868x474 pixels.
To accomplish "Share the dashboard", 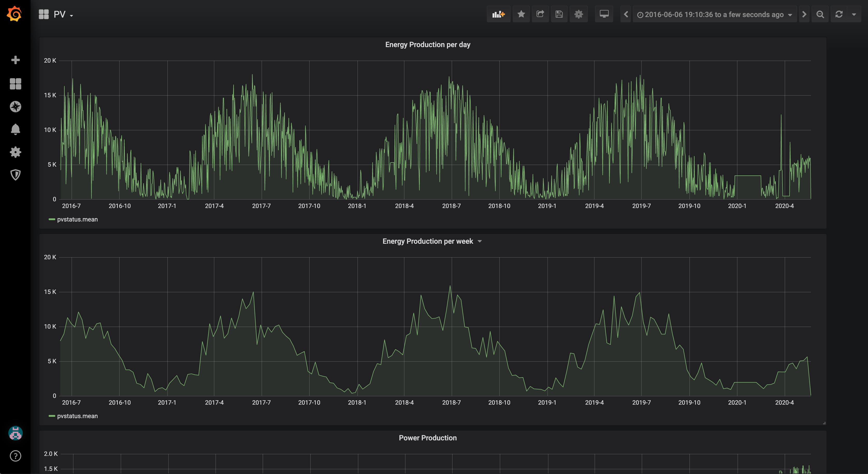I will click(x=540, y=14).
